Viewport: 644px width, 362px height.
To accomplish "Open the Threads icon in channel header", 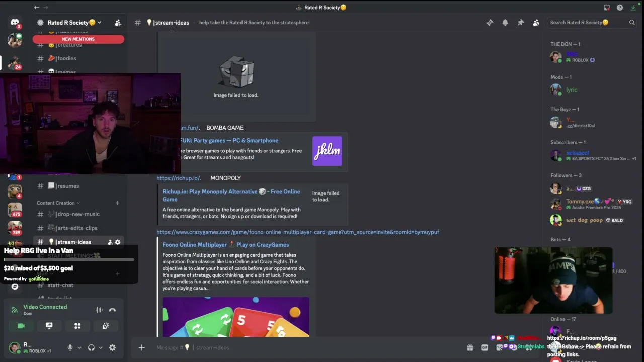I will tap(490, 22).
